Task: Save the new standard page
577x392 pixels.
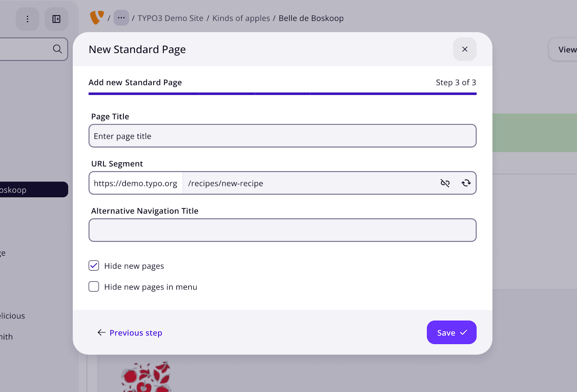Action: [x=452, y=332]
